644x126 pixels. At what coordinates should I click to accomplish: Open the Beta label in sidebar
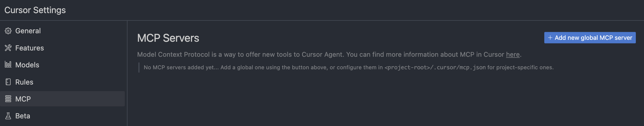23,116
